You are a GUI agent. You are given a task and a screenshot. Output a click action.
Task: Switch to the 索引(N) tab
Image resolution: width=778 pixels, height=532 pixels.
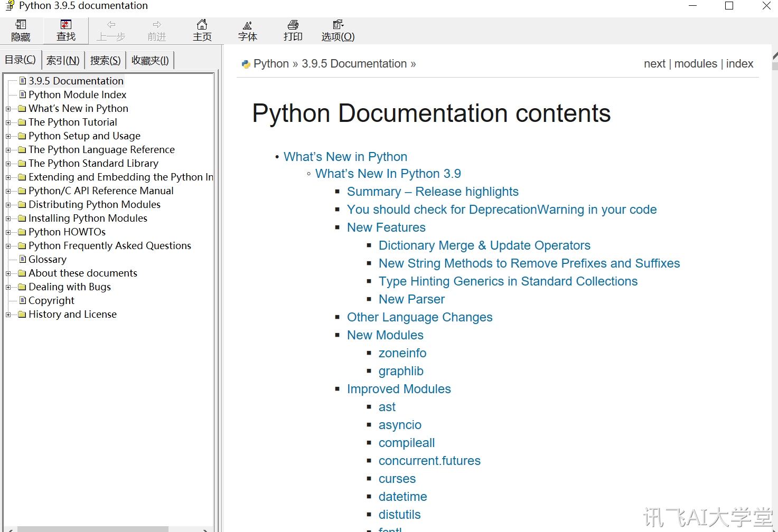[63, 60]
